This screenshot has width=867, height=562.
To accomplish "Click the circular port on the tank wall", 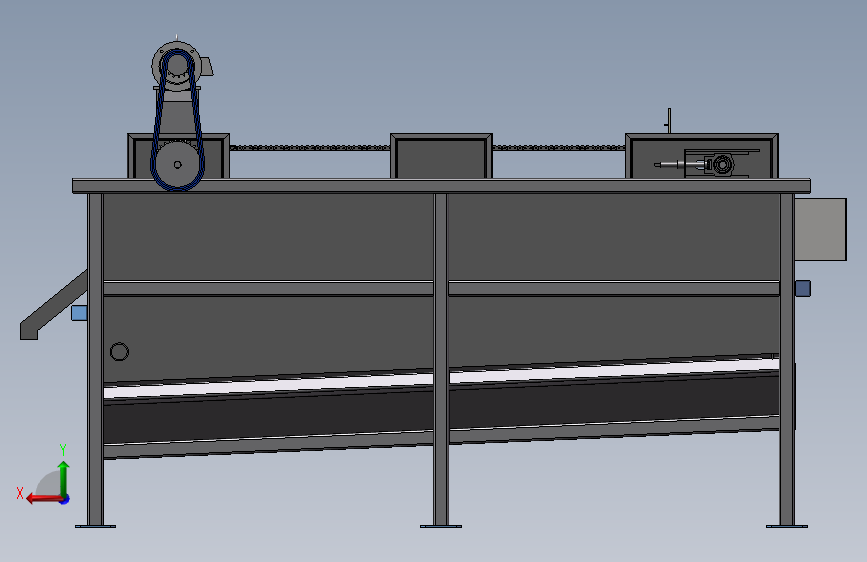I will (x=119, y=352).
